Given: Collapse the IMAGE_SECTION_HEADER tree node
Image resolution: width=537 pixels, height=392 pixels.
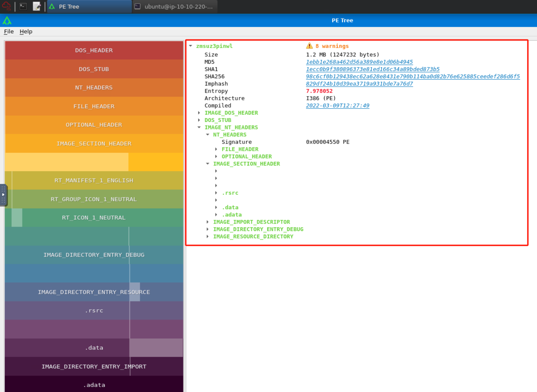Looking at the screenshot, I should 208,164.
